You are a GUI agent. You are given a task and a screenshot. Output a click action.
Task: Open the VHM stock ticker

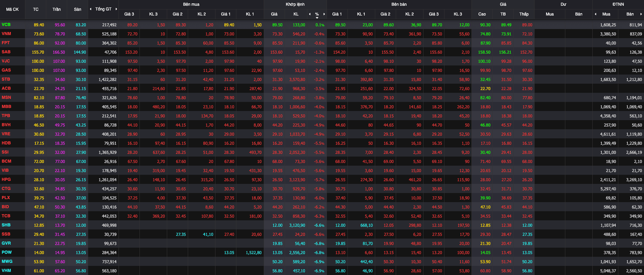6,271
